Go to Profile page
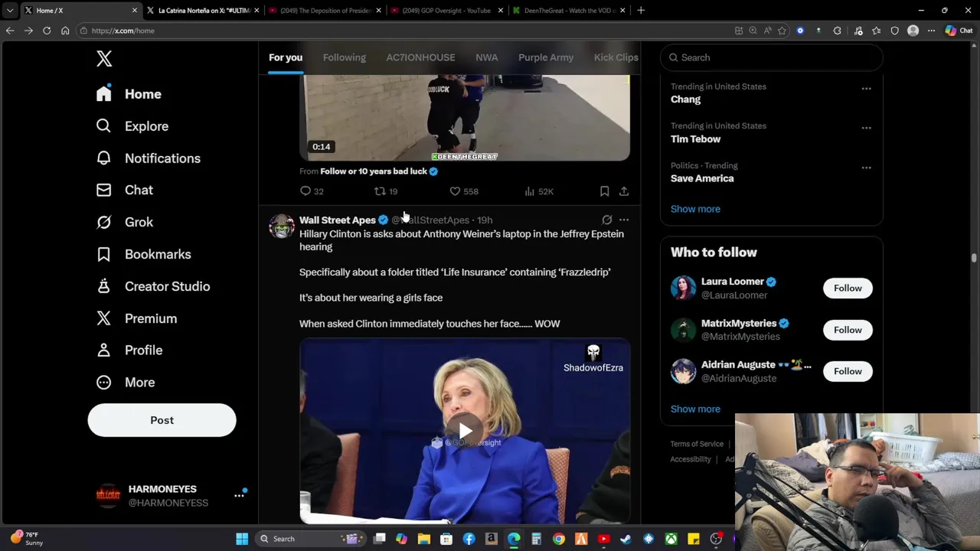Image resolution: width=980 pixels, height=551 pixels. coord(129,350)
